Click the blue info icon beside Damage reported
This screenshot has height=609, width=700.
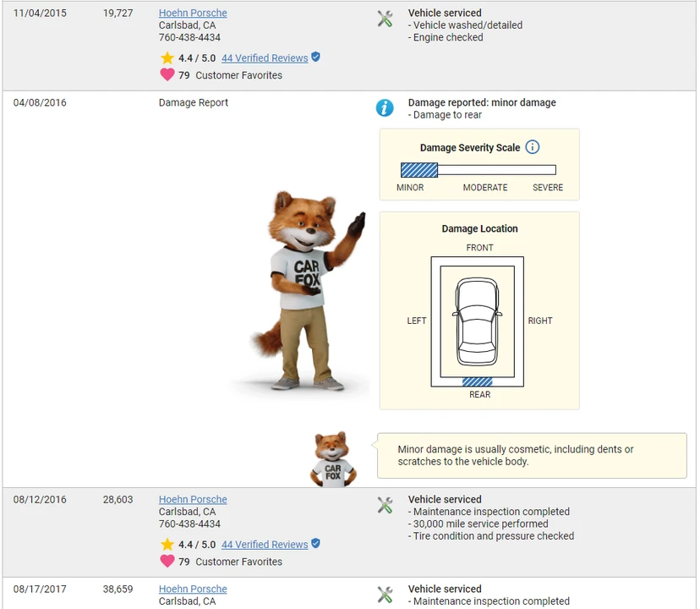[x=385, y=107]
